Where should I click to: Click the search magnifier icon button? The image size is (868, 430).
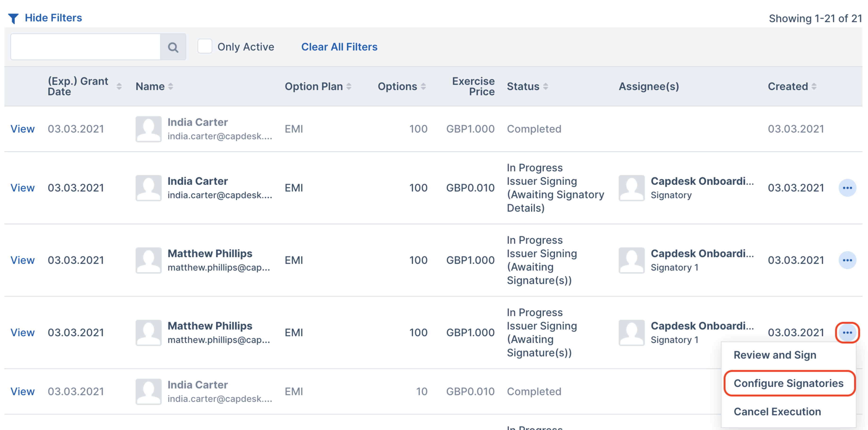tap(173, 47)
